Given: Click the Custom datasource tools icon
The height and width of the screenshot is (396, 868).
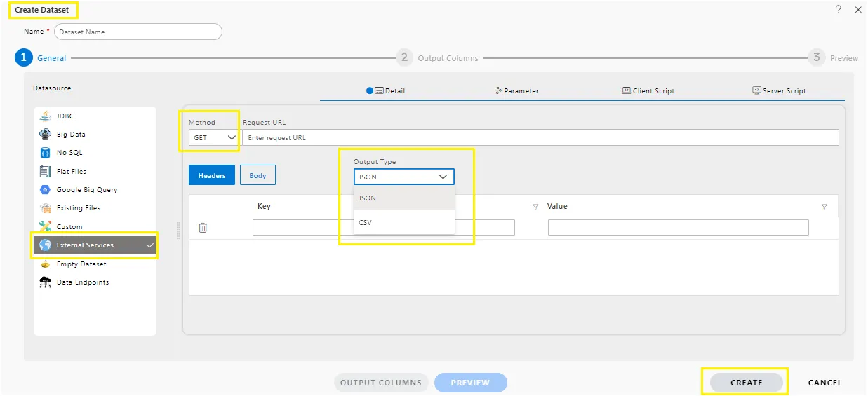Looking at the screenshot, I should (45, 226).
